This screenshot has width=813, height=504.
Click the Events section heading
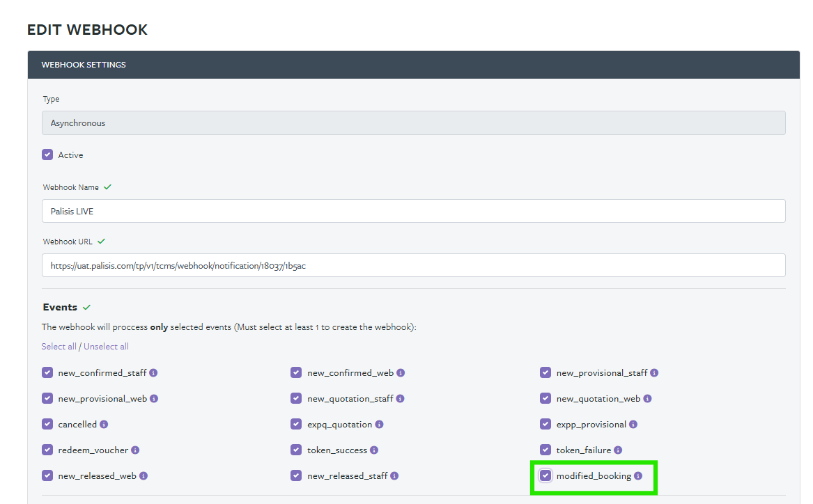(60, 307)
